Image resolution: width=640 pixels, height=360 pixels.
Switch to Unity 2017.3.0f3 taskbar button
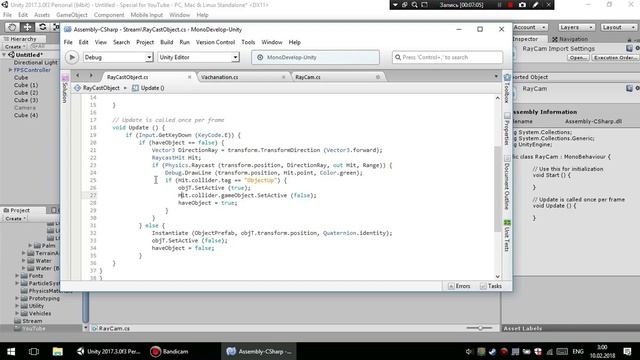[109, 351]
